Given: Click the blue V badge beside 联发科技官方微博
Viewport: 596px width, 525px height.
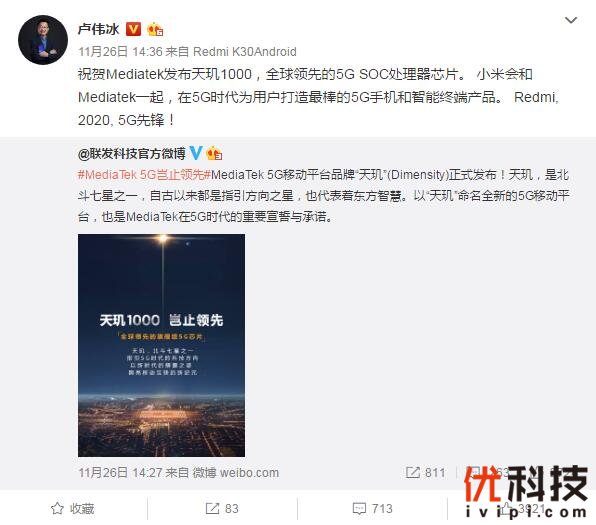Looking at the screenshot, I should (196, 153).
